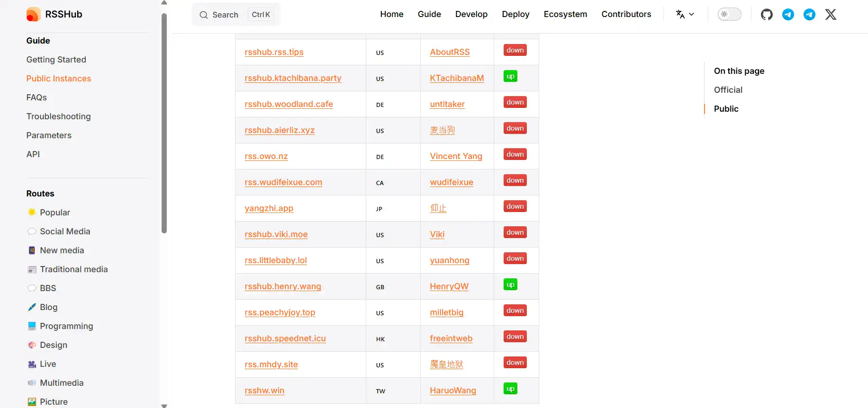Screen dimensions: 868x408
Task: Open the language selector dropdown
Action: [685, 14]
